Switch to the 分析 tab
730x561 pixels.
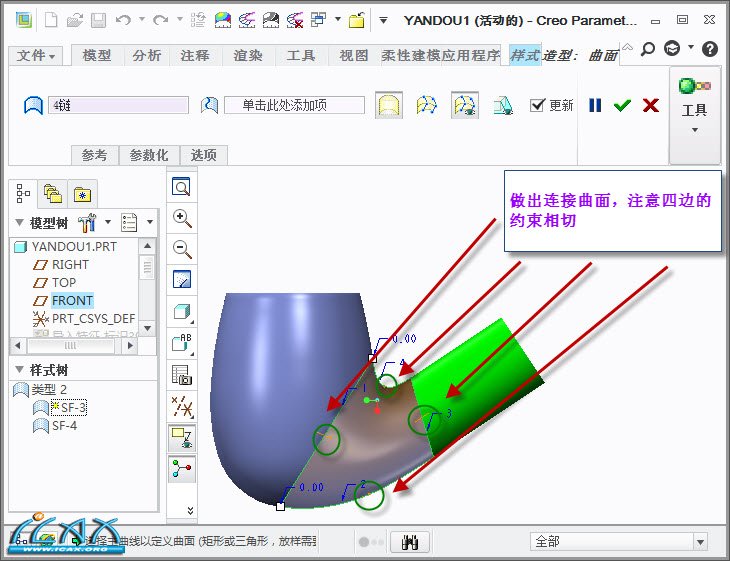[147, 56]
